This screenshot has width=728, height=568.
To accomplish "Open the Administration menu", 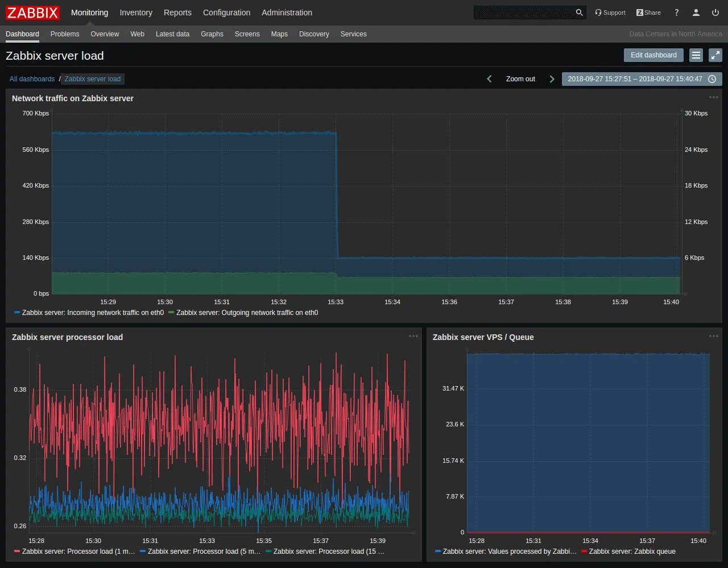I will [x=287, y=13].
